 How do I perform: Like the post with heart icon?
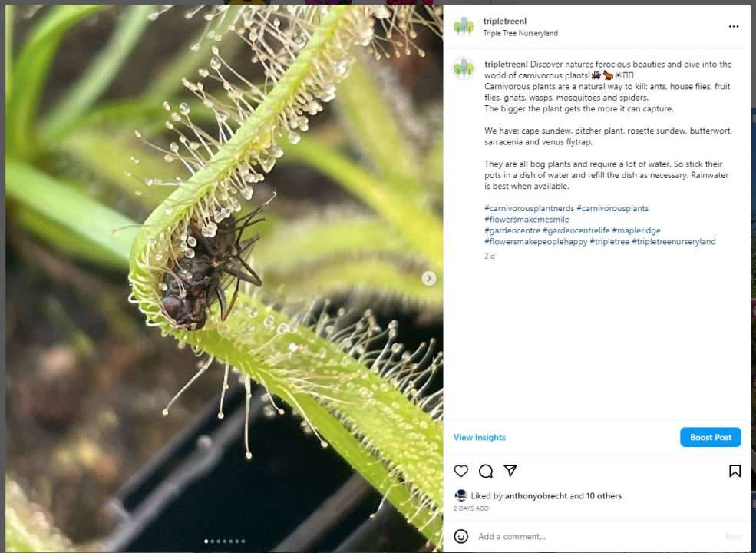click(x=461, y=471)
